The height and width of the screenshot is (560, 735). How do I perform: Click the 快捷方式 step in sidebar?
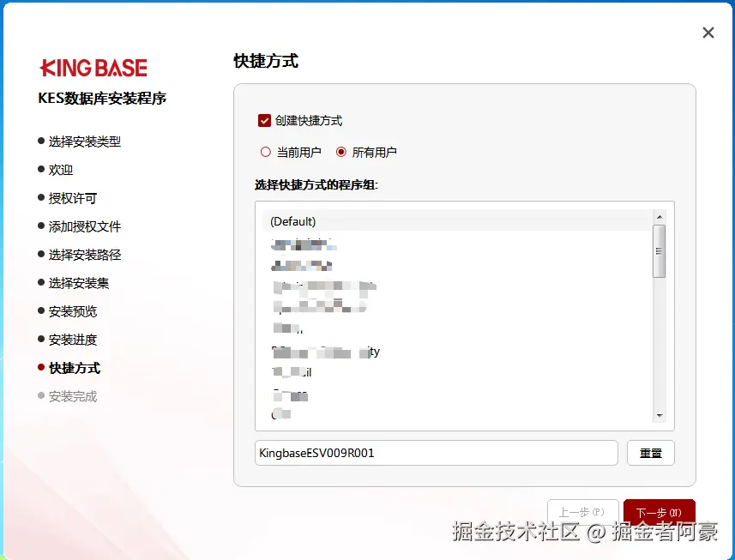69,368
